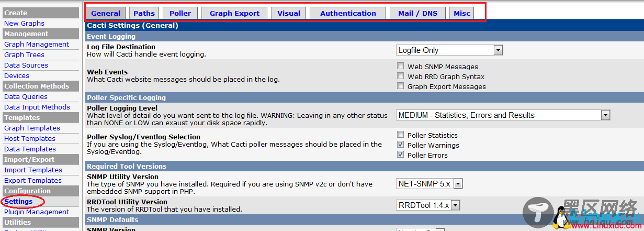Open the Log File Destination dropdown
Screen dimensions: 644x231
[449, 50]
